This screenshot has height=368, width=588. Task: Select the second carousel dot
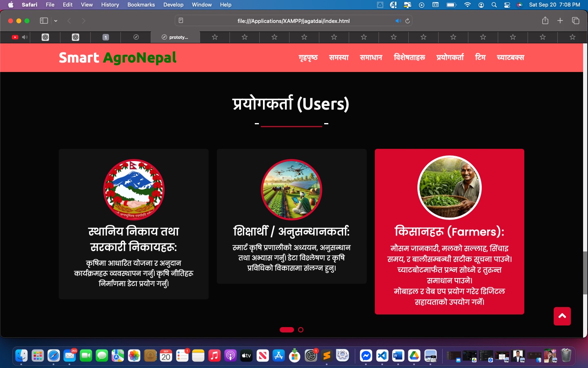[301, 330]
